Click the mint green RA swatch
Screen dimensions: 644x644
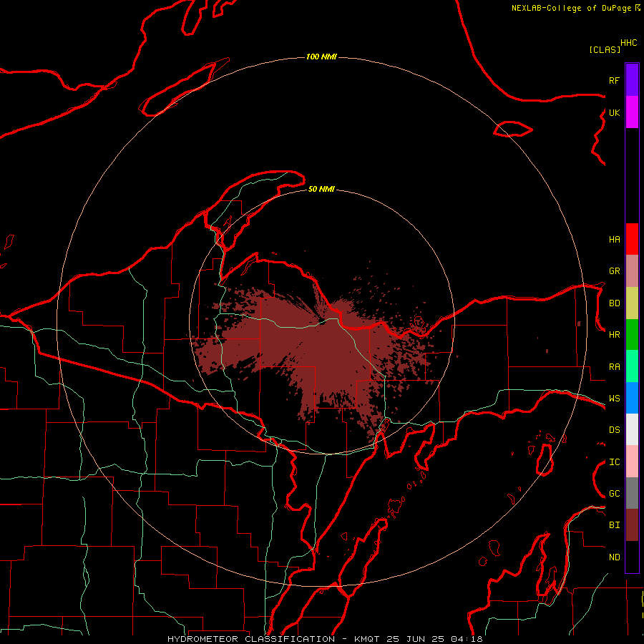click(632, 366)
